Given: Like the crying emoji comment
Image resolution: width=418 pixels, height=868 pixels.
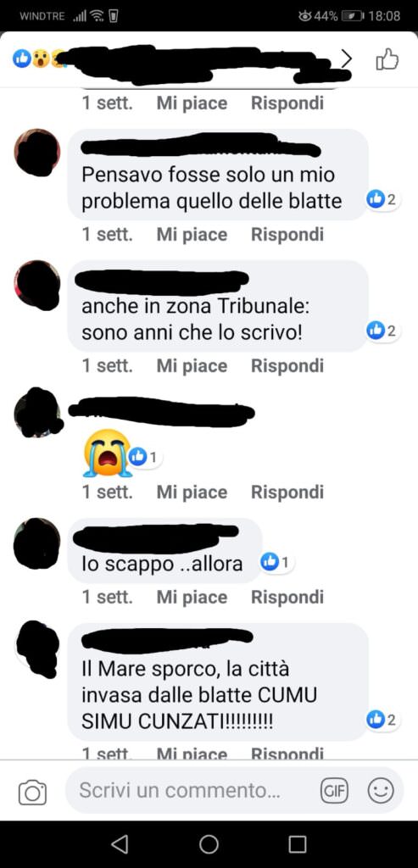Looking at the screenshot, I should [192, 492].
